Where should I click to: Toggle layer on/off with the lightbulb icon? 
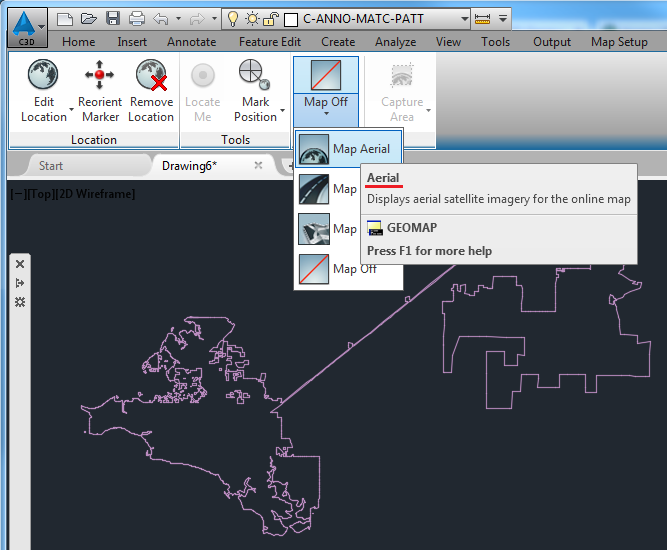coord(233,19)
